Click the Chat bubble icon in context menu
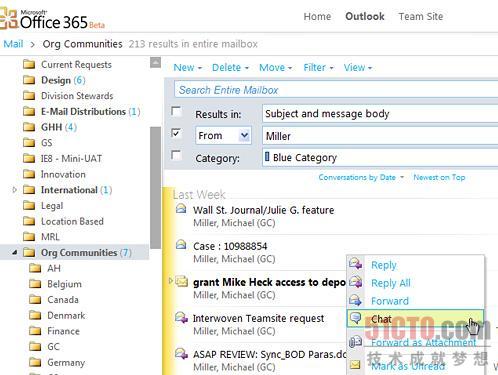 coord(356,318)
